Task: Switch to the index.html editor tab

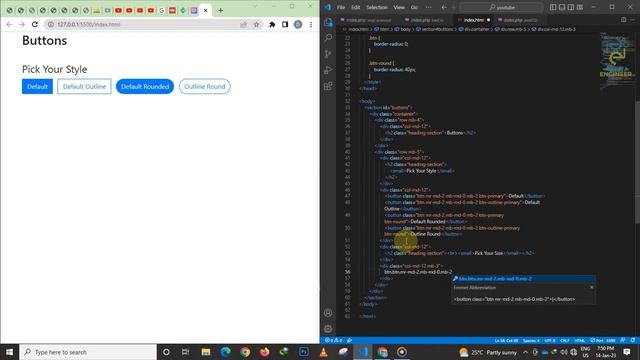Action: point(473,20)
